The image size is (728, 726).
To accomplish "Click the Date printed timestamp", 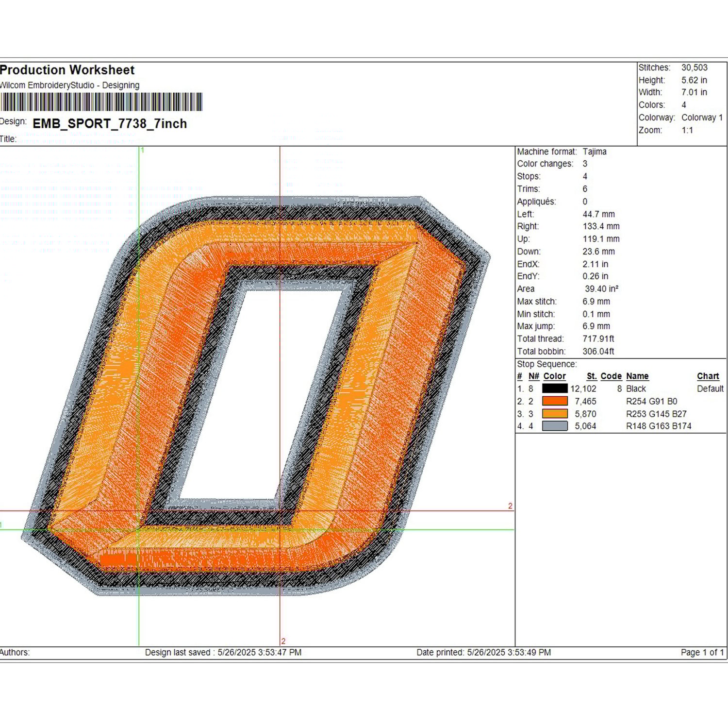I will pos(483,653).
